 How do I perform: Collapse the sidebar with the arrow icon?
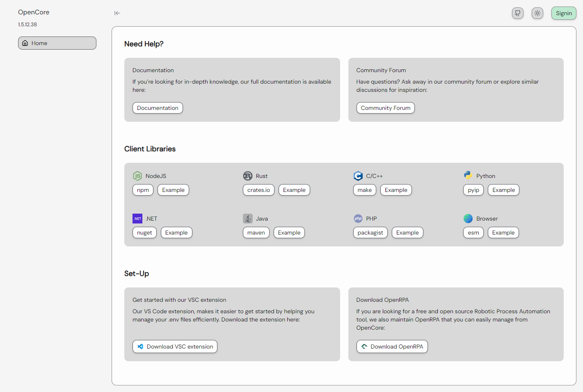coord(117,13)
